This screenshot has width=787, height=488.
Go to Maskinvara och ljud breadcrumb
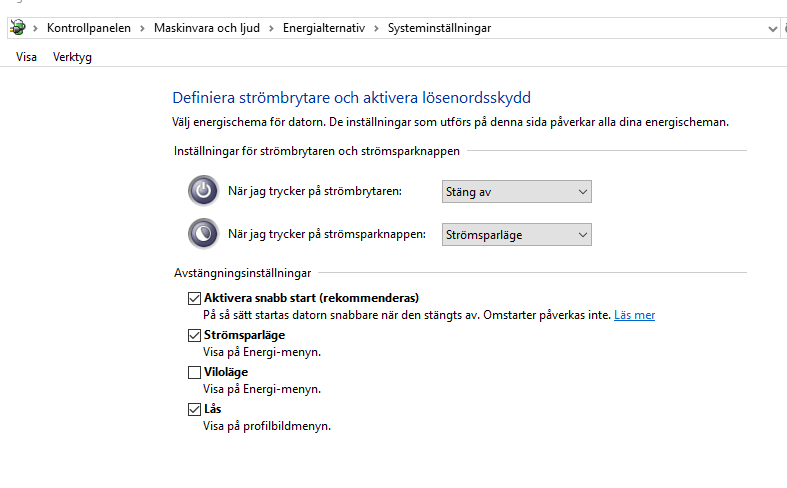click(207, 28)
